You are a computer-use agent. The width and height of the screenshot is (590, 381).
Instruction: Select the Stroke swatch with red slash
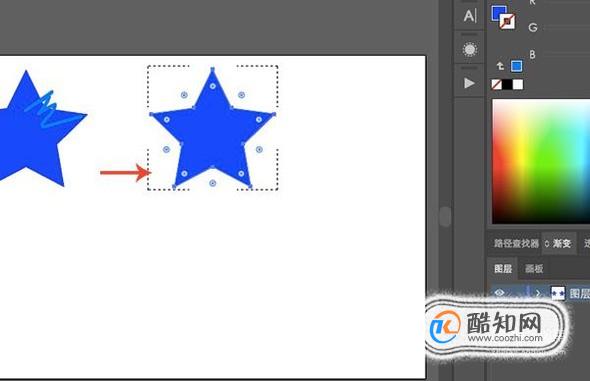tap(508, 21)
